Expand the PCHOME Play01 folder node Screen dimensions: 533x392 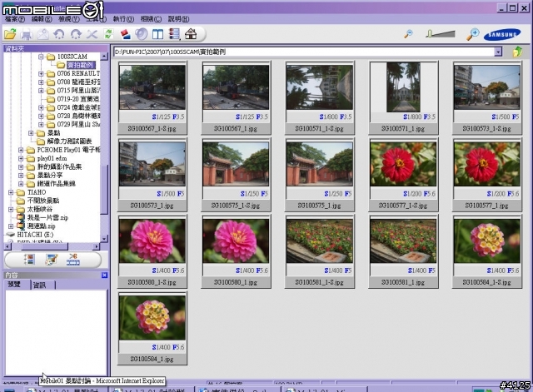[x=21, y=150]
